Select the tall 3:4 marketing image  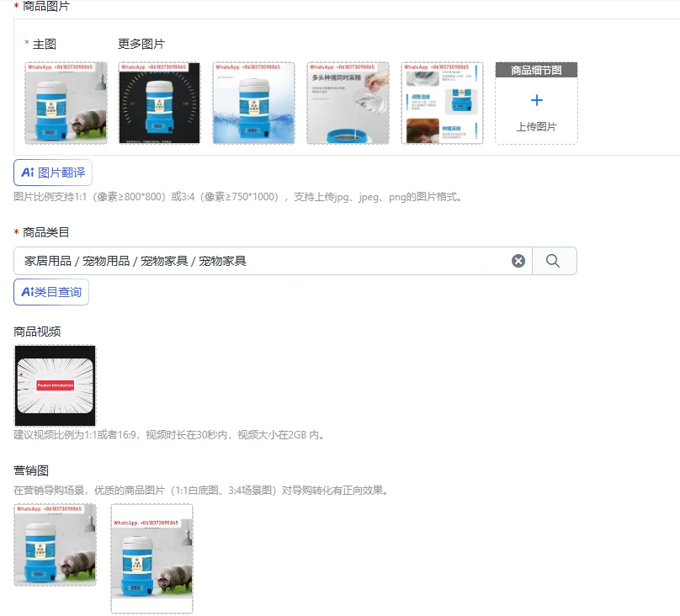click(x=151, y=558)
